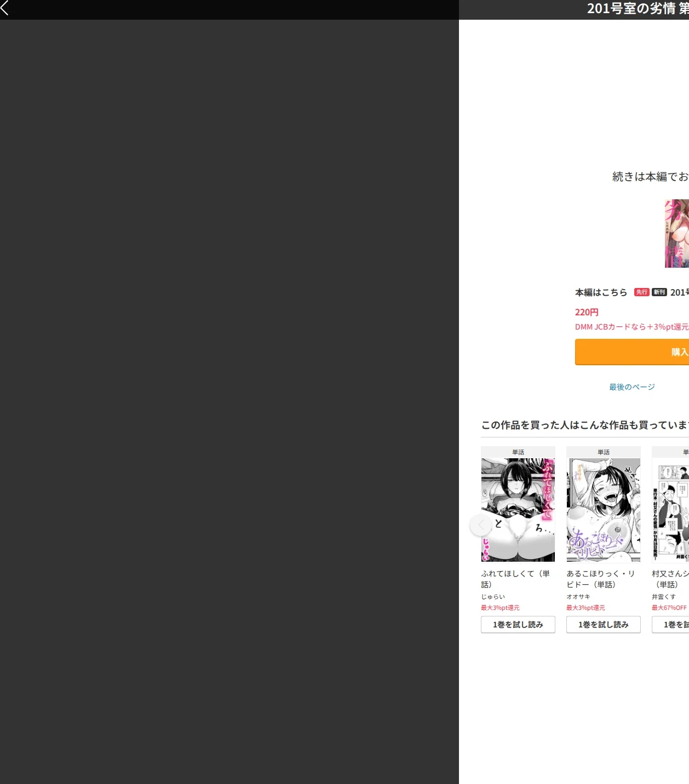Open the 最後のページ link
The width and height of the screenshot is (689, 784).
632,387
